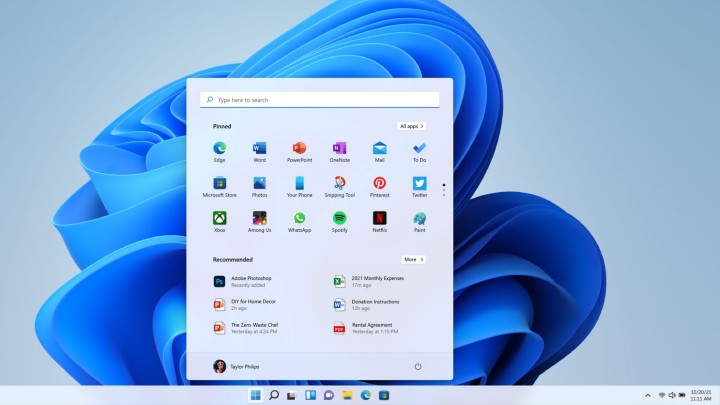Open the Paint app
Image resolution: width=720 pixels, height=405 pixels.
[x=419, y=222]
